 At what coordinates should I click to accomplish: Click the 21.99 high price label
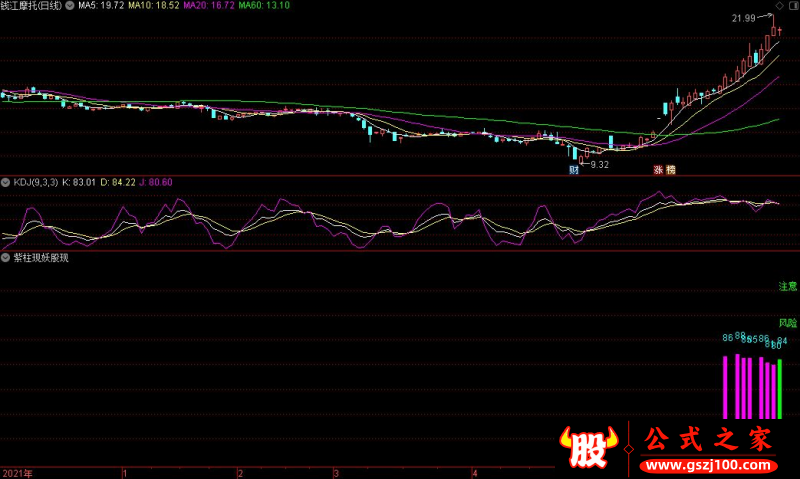(743, 18)
